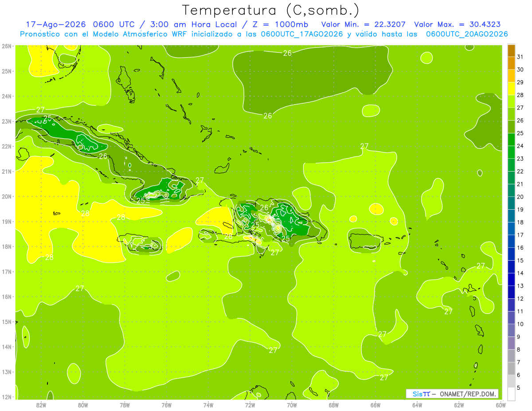This screenshot has width=532, height=411.
Task: Click longitude axis label "72W"
Action: (250, 405)
